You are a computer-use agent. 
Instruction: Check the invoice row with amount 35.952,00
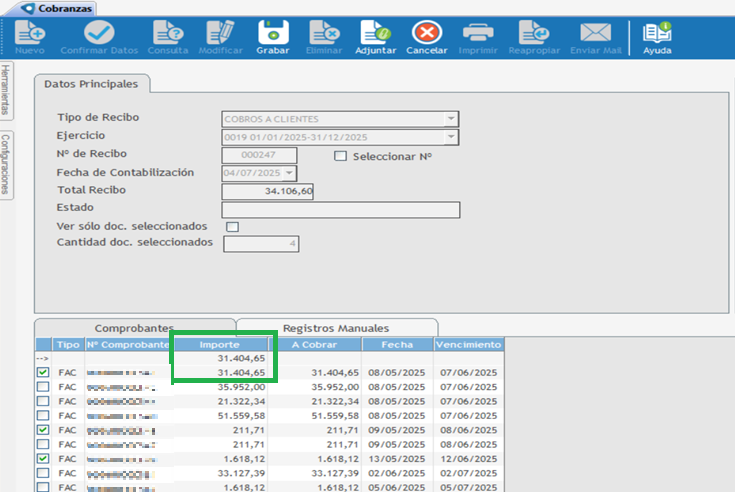[42, 387]
